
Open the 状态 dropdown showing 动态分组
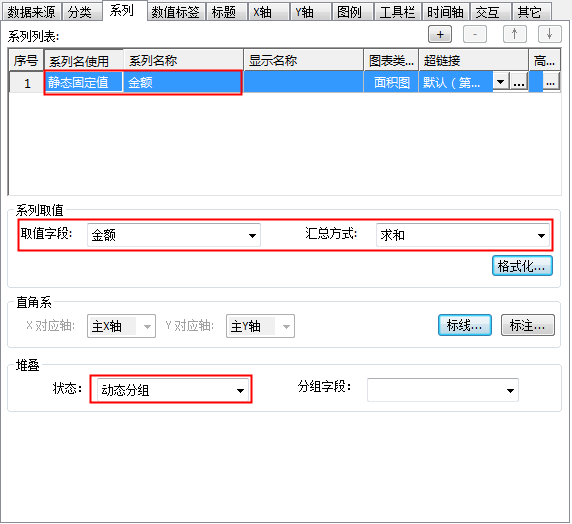[173, 390]
